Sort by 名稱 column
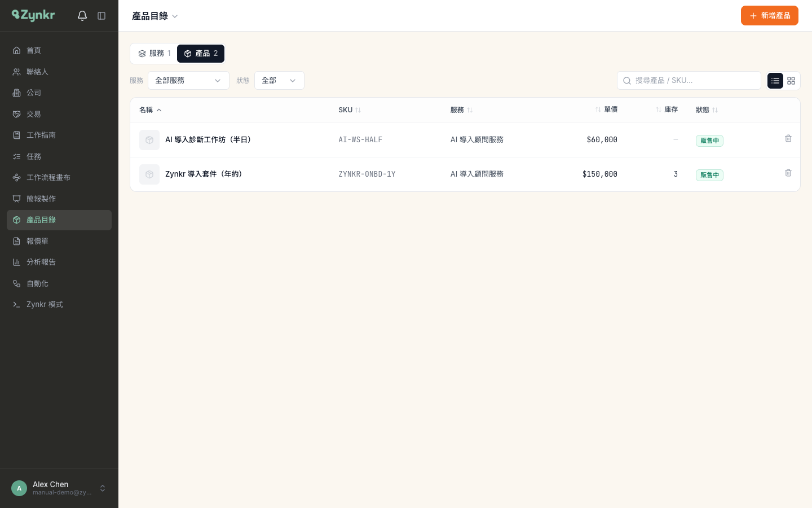This screenshot has height=508, width=812. click(x=151, y=110)
